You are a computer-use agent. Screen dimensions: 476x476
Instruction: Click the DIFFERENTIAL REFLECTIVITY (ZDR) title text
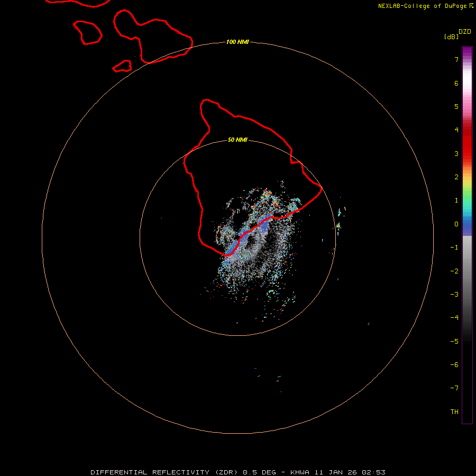pyautogui.click(x=164, y=472)
